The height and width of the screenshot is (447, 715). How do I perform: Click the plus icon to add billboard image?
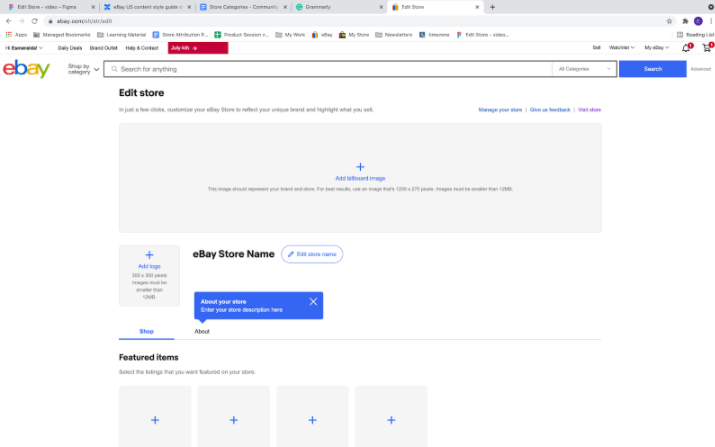[x=360, y=167]
